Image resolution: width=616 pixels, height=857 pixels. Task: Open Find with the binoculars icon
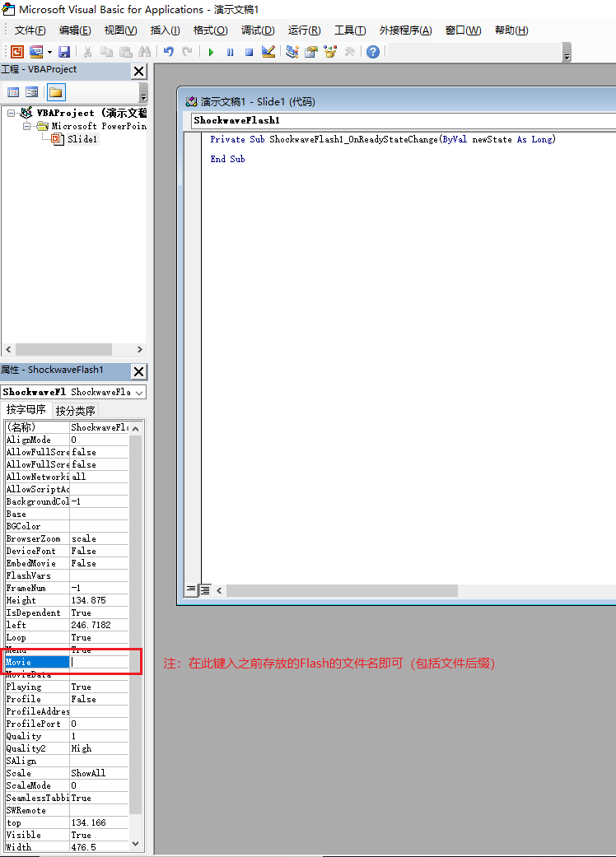[145, 52]
